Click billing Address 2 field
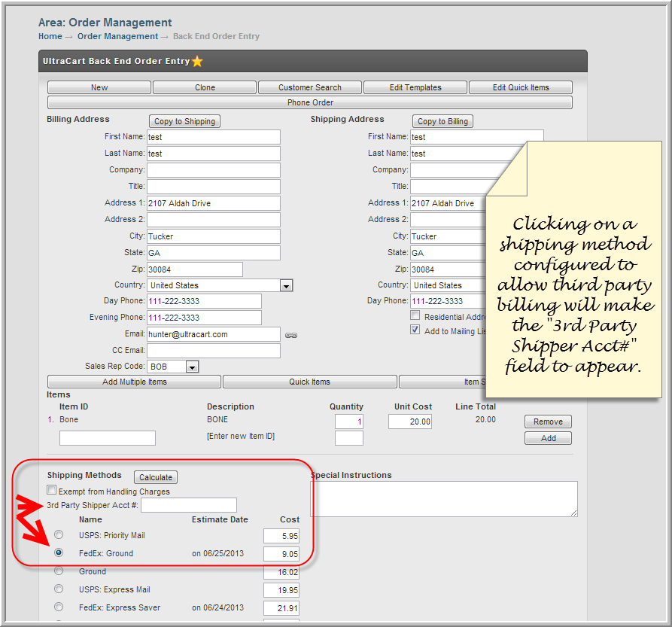 coord(214,220)
